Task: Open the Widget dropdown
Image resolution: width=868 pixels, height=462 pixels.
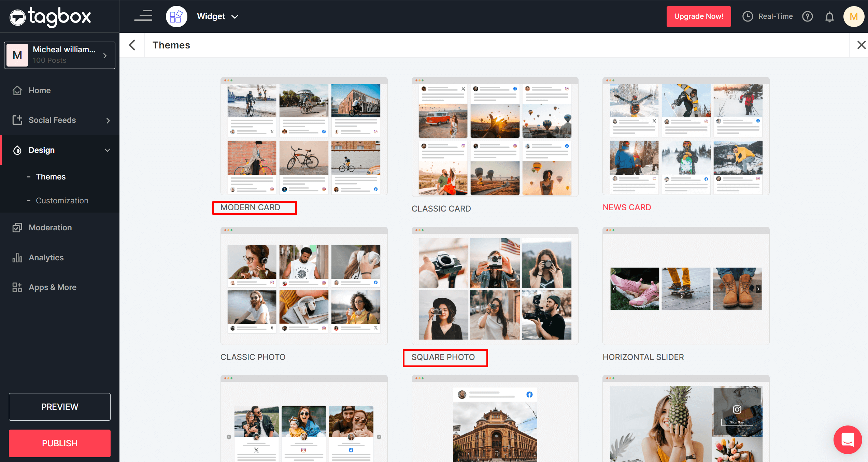Action: [x=217, y=16]
